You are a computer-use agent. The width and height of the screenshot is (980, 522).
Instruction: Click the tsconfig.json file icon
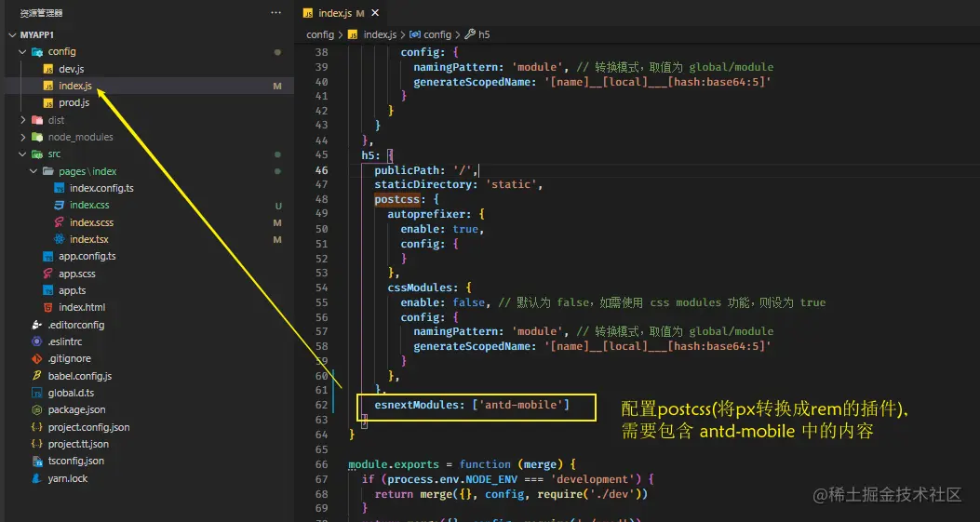[x=37, y=461]
